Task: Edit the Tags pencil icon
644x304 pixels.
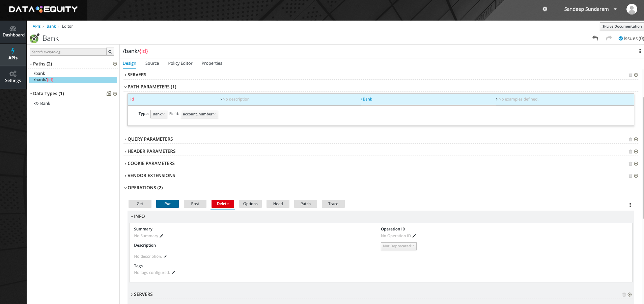Action: (x=173, y=273)
